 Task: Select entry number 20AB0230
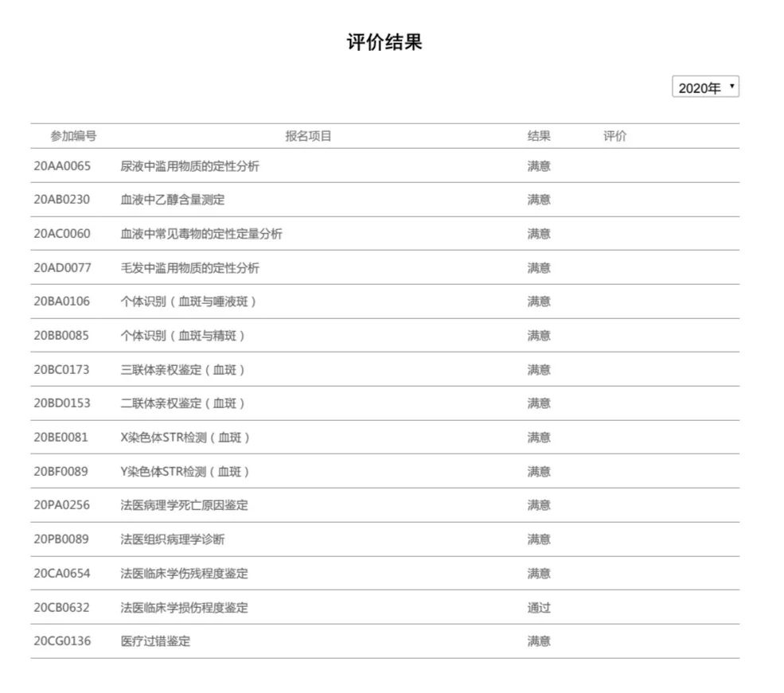(62, 200)
